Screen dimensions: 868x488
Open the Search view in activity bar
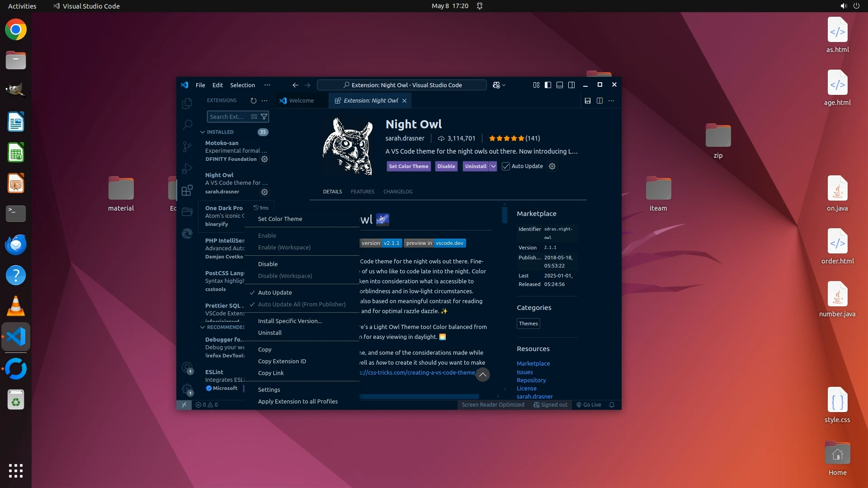tap(187, 125)
